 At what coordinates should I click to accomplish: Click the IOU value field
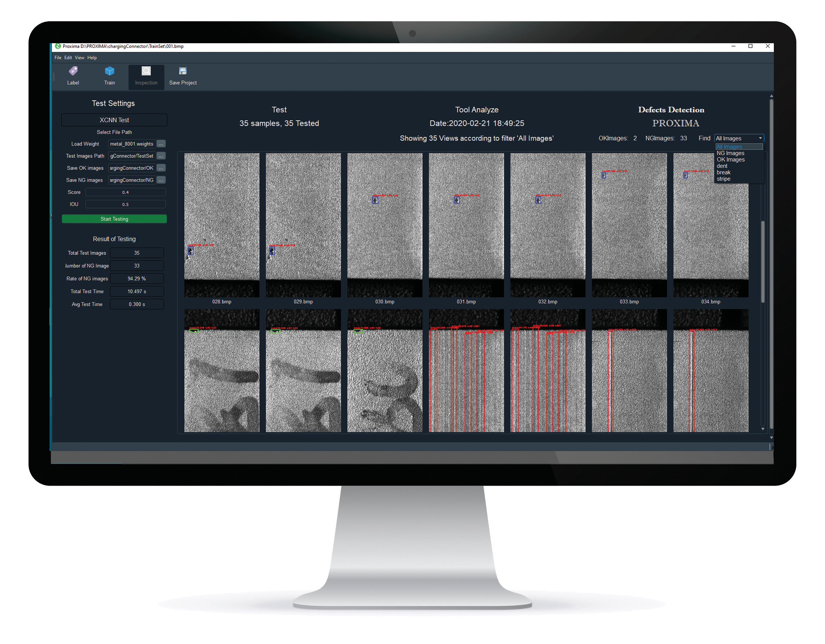pyautogui.click(x=125, y=204)
